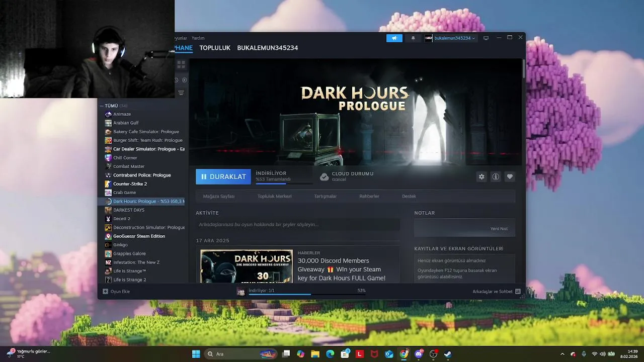The height and width of the screenshot is (362, 644).
Task: Select Life is Strange 2
Action: click(x=130, y=280)
